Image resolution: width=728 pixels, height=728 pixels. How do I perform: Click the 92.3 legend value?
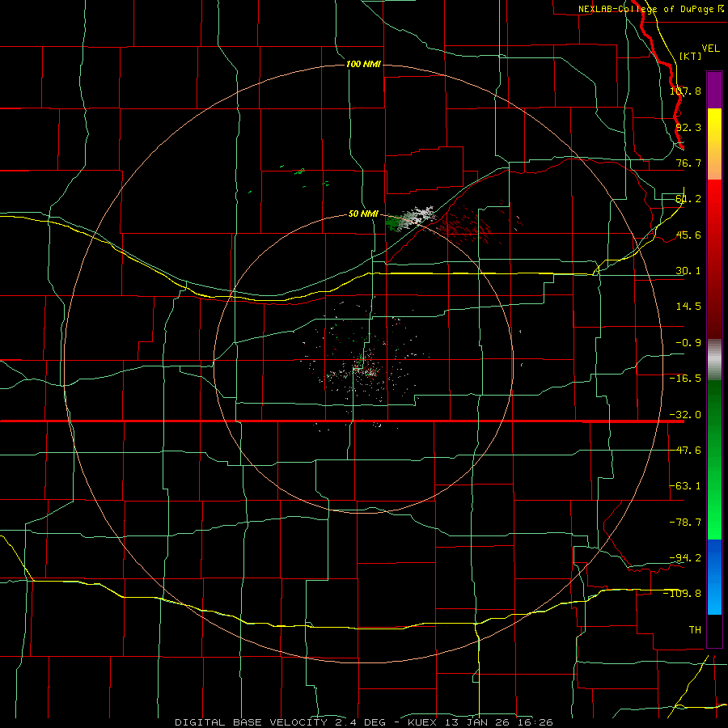pos(688,127)
